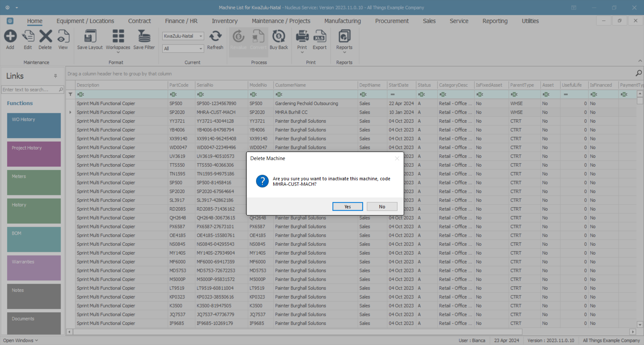Click the Delete machine icon

point(45,37)
